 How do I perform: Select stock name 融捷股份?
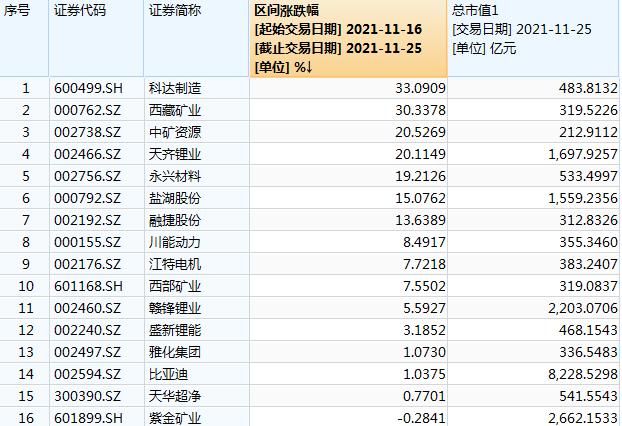tap(175, 220)
